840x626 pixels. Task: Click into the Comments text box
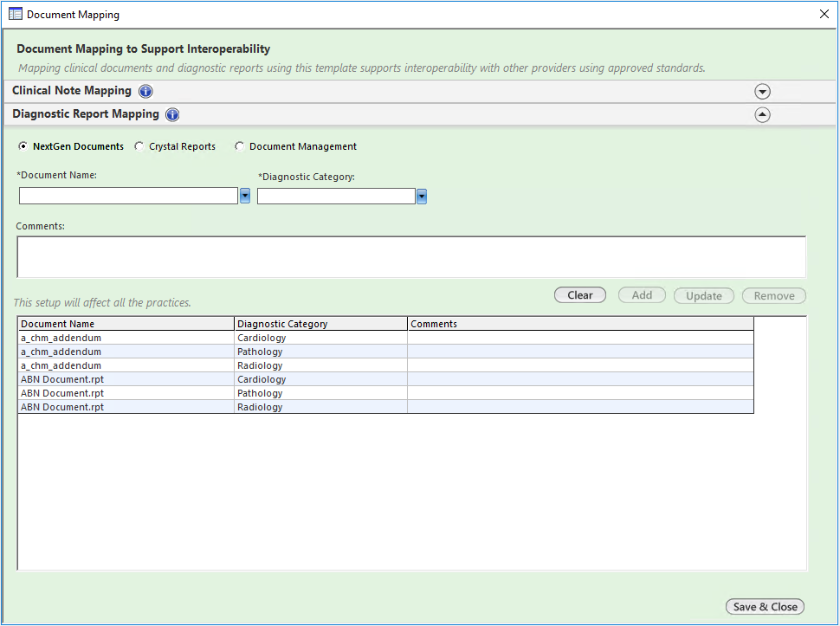click(x=411, y=257)
